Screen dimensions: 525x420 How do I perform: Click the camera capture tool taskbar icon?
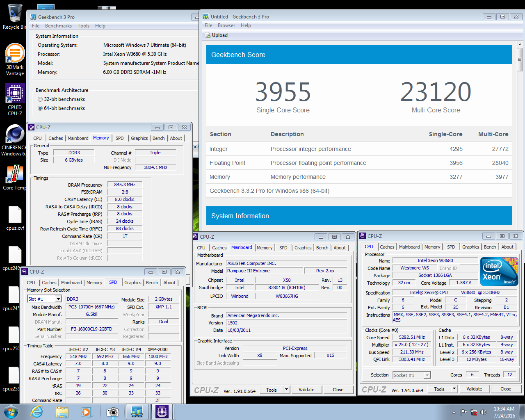pos(112,412)
